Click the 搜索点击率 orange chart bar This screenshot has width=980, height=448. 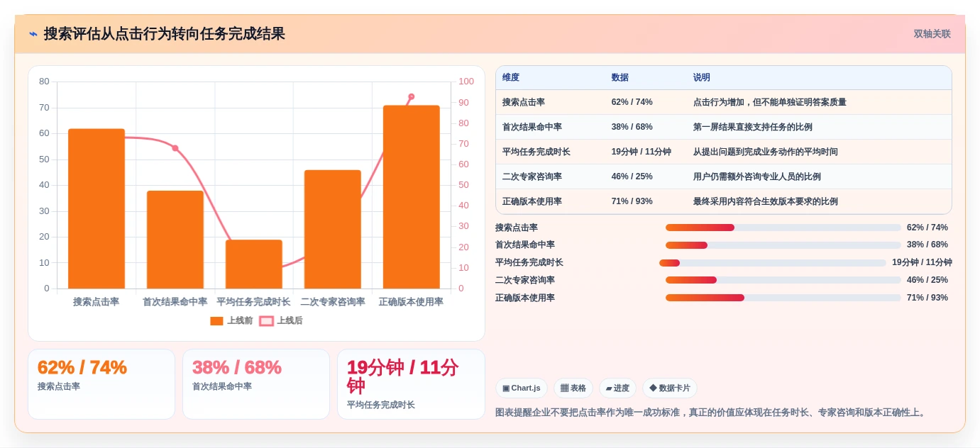point(97,208)
